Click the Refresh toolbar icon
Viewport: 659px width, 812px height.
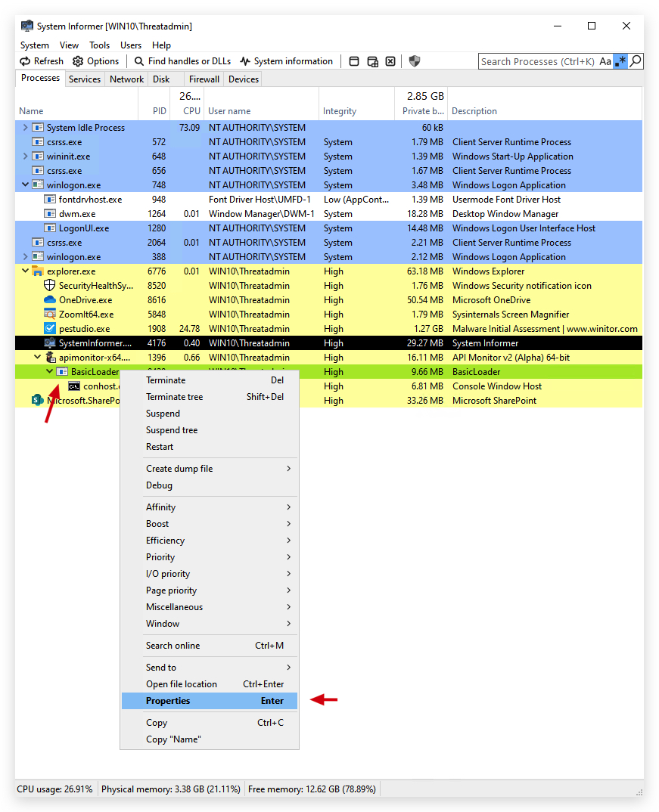pyautogui.click(x=25, y=61)
